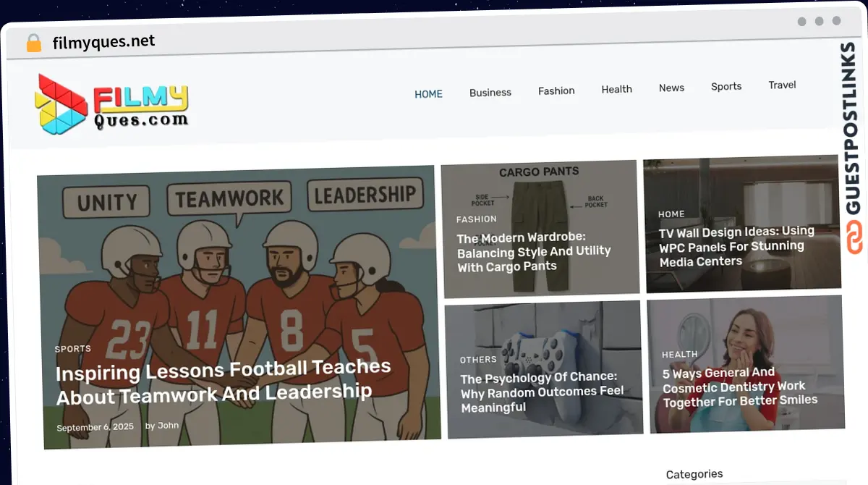Screen dimensions: 868x485
Task: Open the Sports navigation link
Action: (726, 86)
